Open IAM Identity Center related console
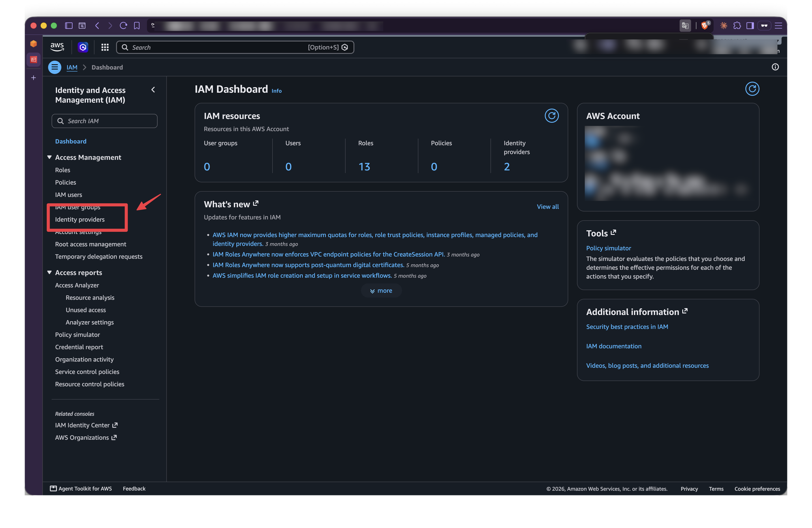The height and width of the screenshot is (528, 812). pos(86,425)
